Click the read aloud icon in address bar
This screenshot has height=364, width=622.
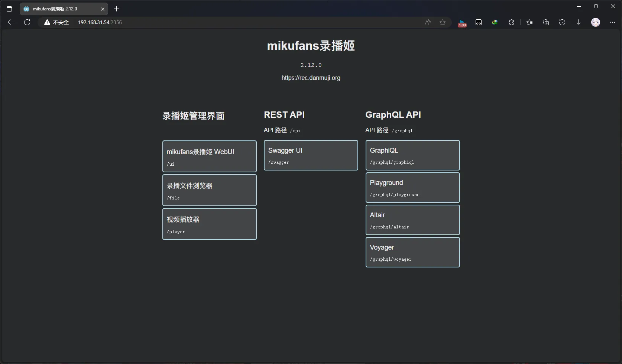coord(428,22)
